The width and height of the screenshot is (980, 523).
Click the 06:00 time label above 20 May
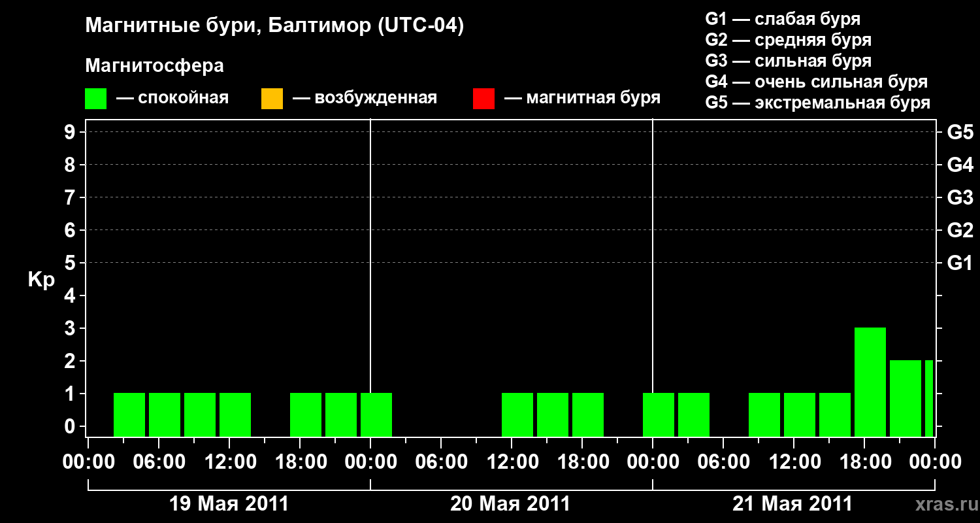pos(441,462)
